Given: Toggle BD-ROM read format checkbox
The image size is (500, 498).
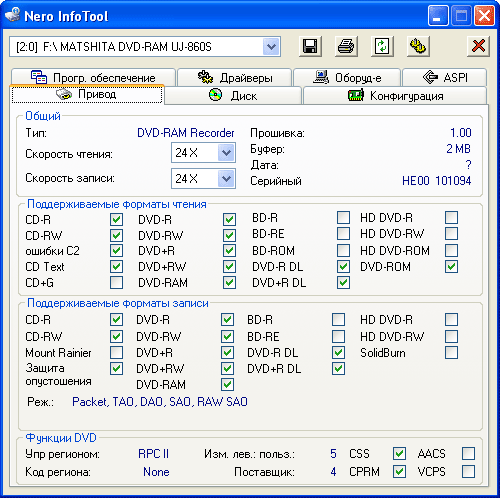Looking at the screenshot, I should coord(343,251).
